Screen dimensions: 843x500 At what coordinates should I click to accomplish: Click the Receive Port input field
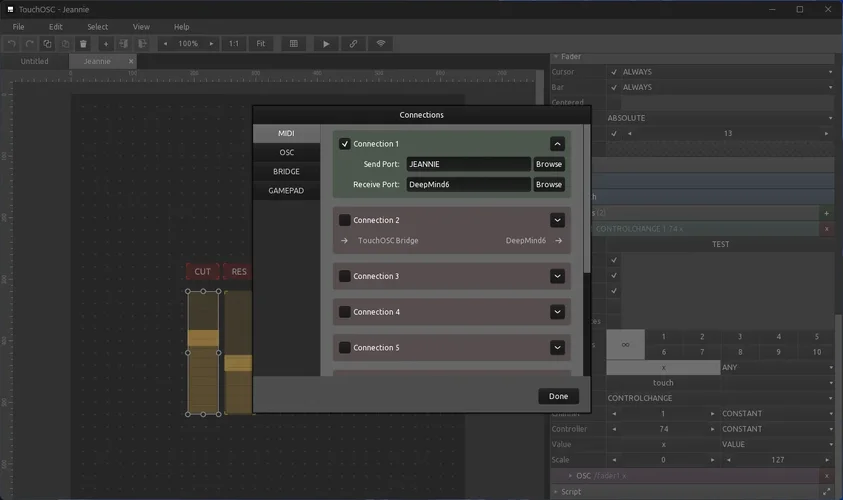click(x=468, y=185)
